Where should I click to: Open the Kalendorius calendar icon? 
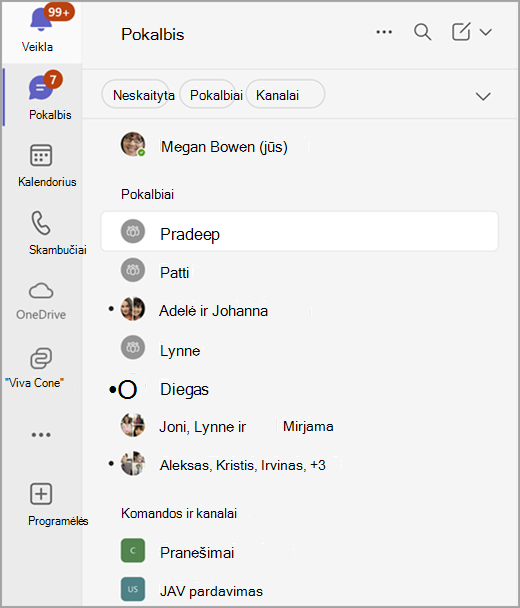pos(41,155)
